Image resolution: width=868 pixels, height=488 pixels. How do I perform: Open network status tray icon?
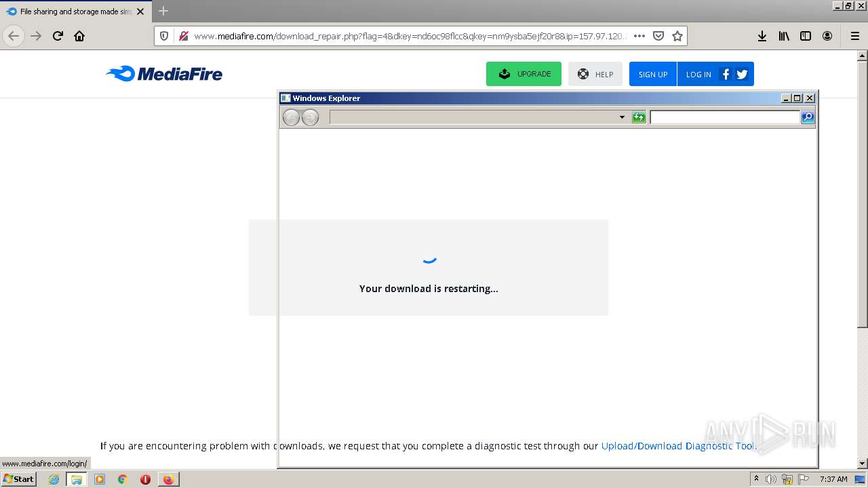point(787,479)
